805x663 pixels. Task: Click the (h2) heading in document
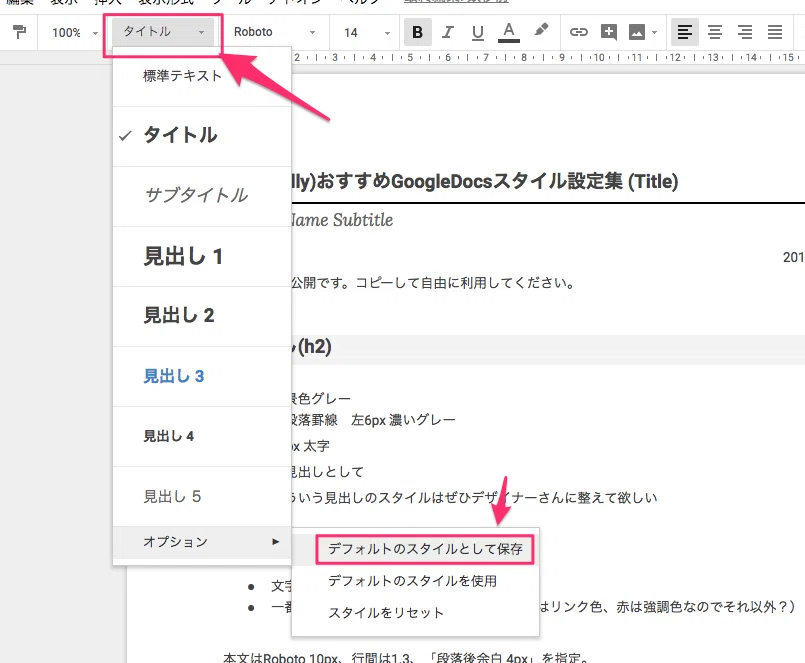pyautogui.click(x=314, y=347)
